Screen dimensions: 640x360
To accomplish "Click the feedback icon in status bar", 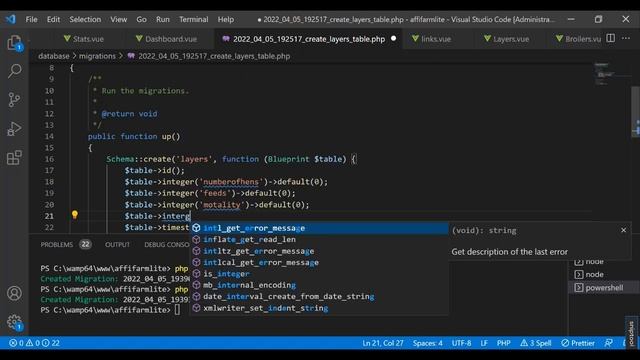I will pyautogui.click(x=608, y=343).
